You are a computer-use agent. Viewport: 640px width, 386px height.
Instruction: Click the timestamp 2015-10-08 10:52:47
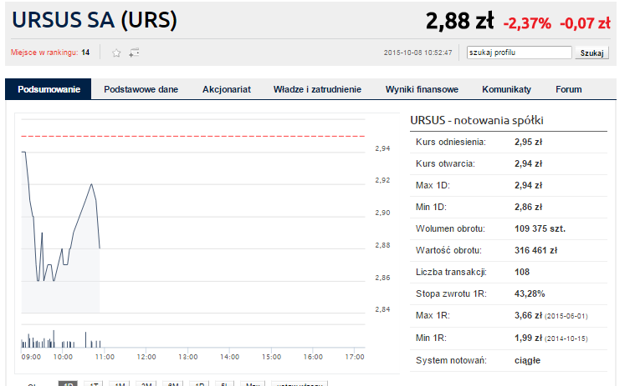pyautogui.click(x=418, y=53)
